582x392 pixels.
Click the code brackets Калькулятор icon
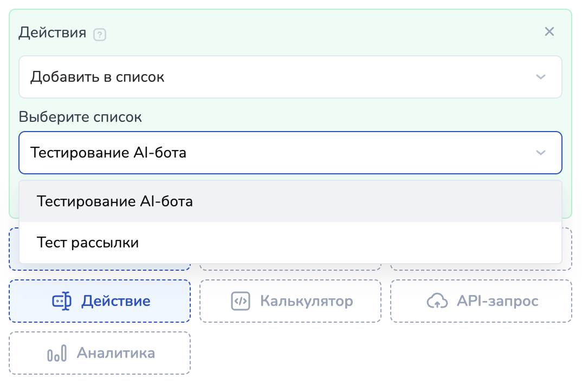[x=240, y=301]
